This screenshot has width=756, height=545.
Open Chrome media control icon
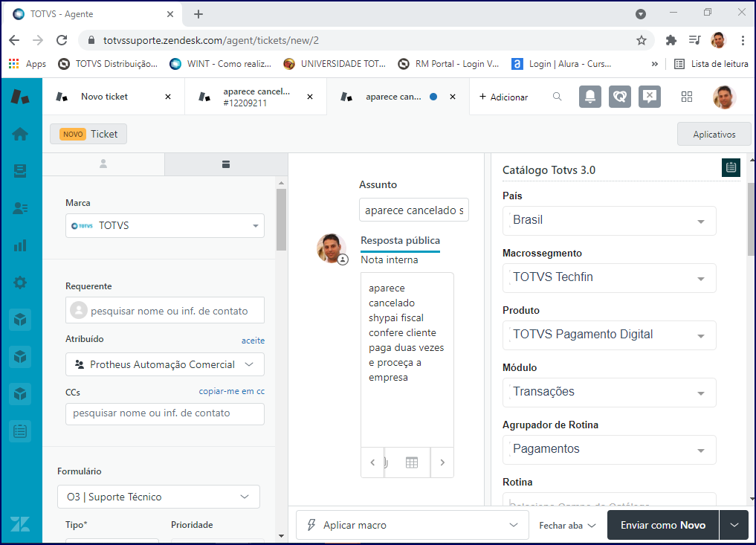pyautogui.click(x=694, y=40)
